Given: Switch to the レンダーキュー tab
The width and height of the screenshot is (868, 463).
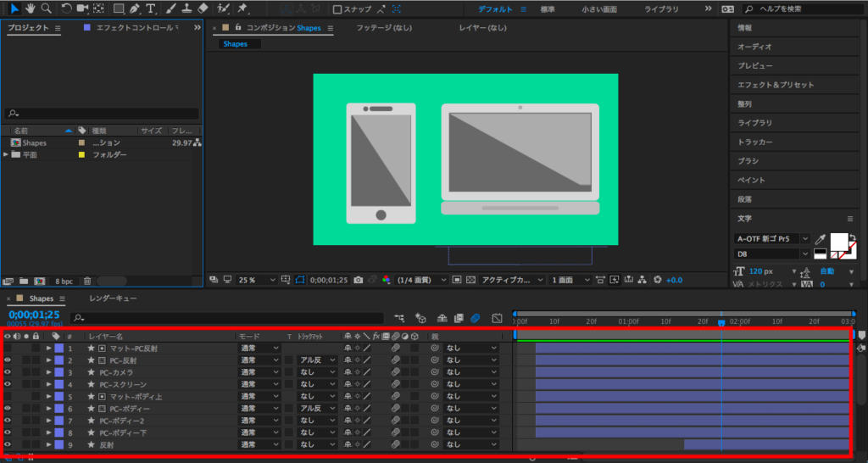Looking at the screenshot, I should pos(113,298).
